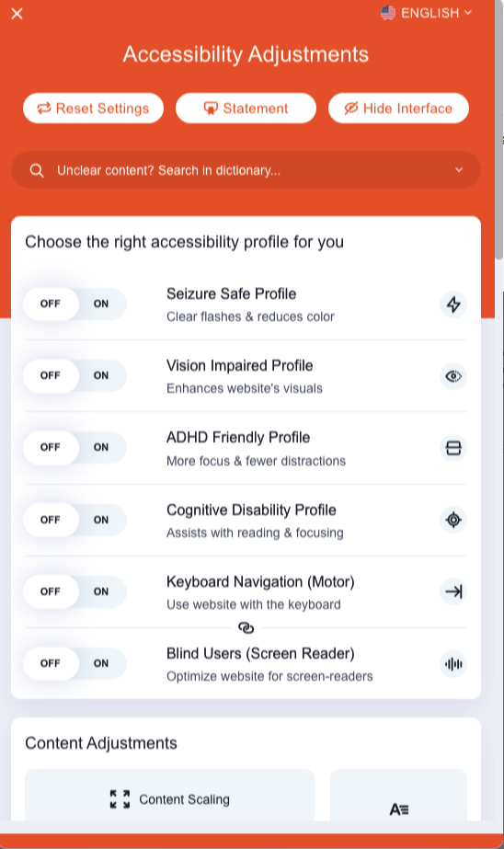The image size is (504, 849).
Task: Click the Seizure Safe Profile lightning icon
Action: 453,304
